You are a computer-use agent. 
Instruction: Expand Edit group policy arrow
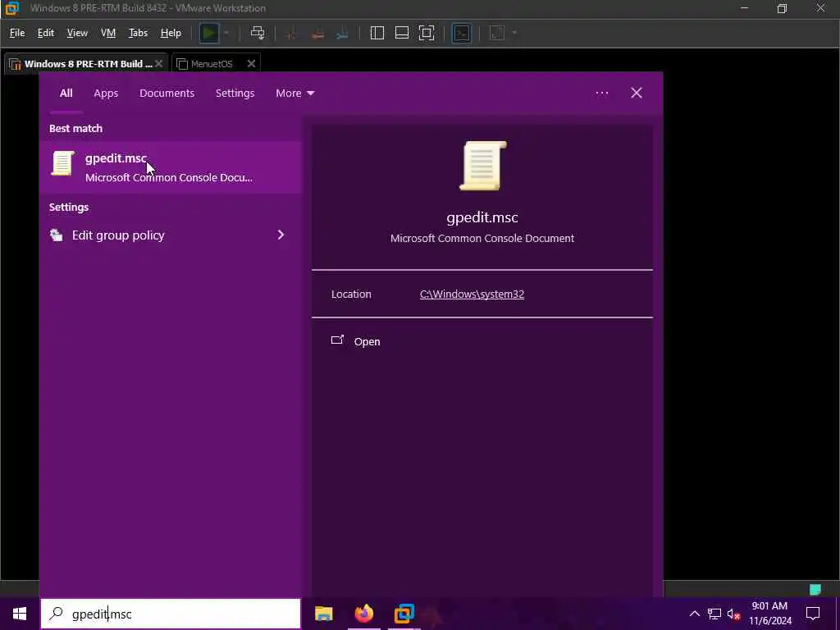tap(281, 235)
